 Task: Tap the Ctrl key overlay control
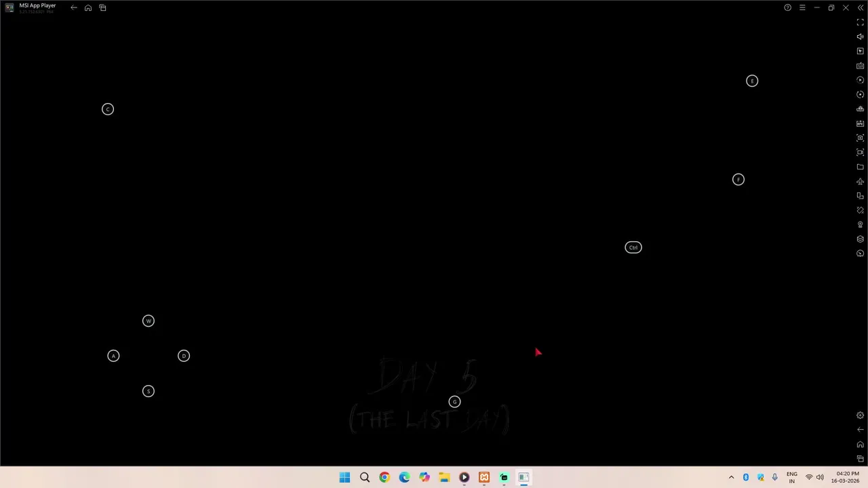633,247
